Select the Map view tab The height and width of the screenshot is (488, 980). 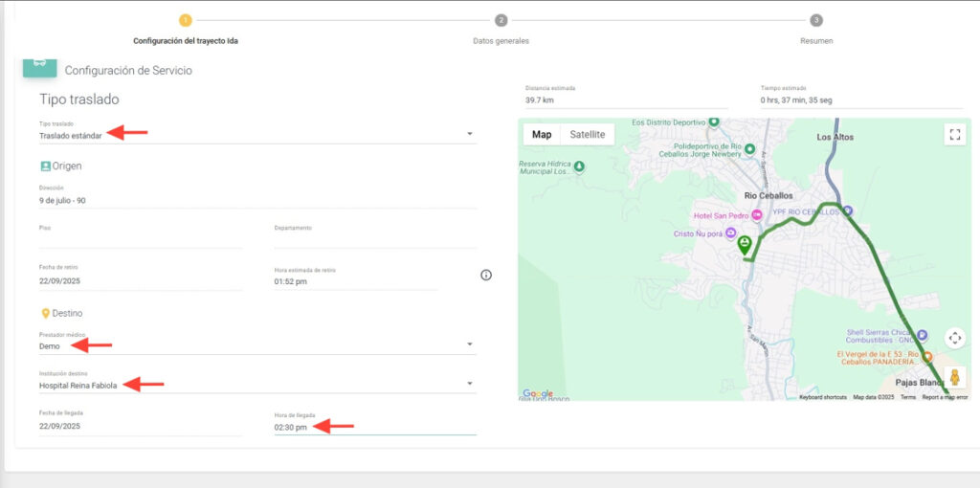click(542, 135)
